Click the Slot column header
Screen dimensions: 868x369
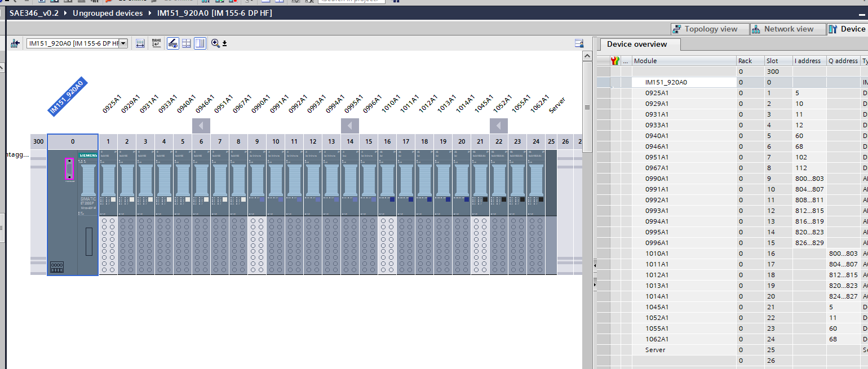778,61
